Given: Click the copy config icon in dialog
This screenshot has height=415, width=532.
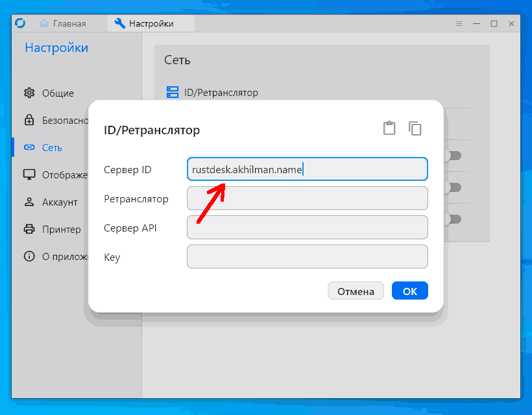Looking at the screenshot, I should tap(415, 128).
